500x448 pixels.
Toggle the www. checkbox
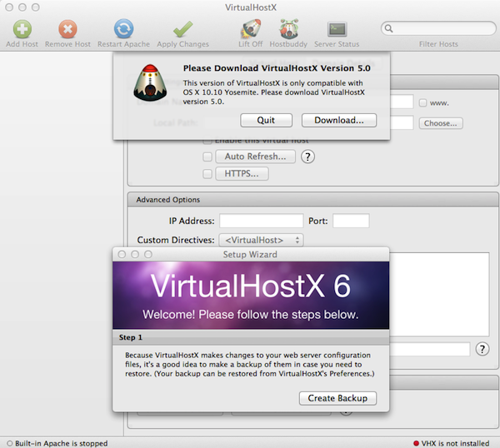[x=422, y=103]
